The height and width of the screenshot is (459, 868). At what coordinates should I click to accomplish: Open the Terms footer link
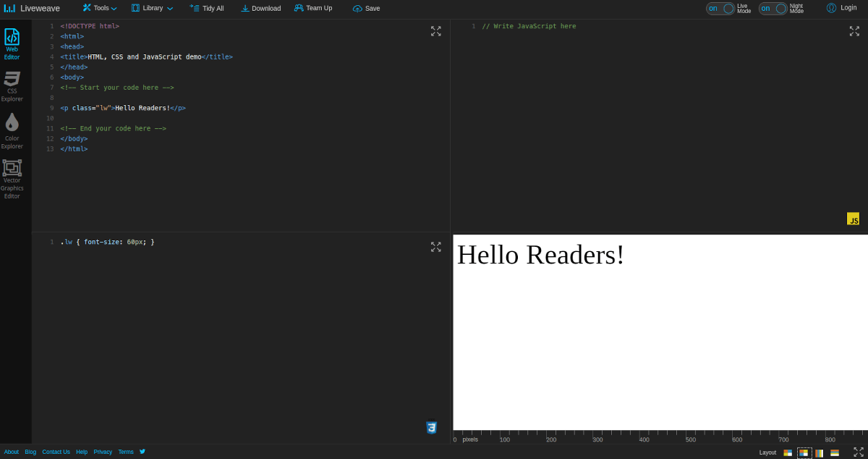click(126, 452)
